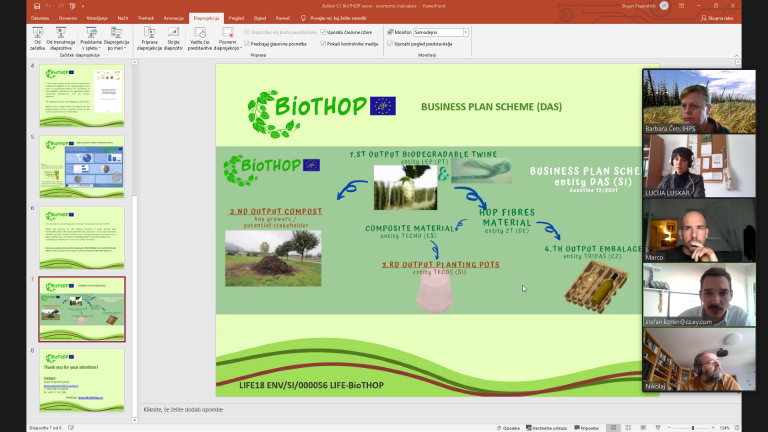
Task: Switch to 'Prehodi' tab
Action: pyautogui.click(x=145, y=18)
